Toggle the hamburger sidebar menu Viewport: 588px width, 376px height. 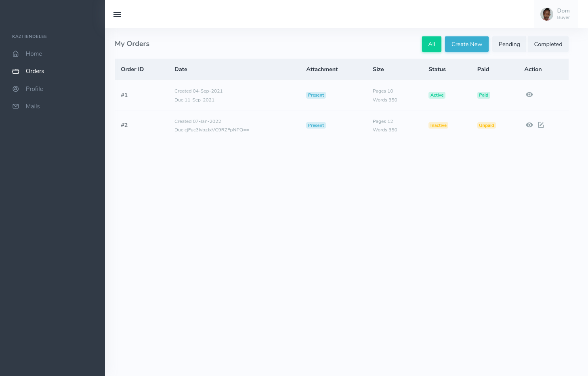coord(117,15)
